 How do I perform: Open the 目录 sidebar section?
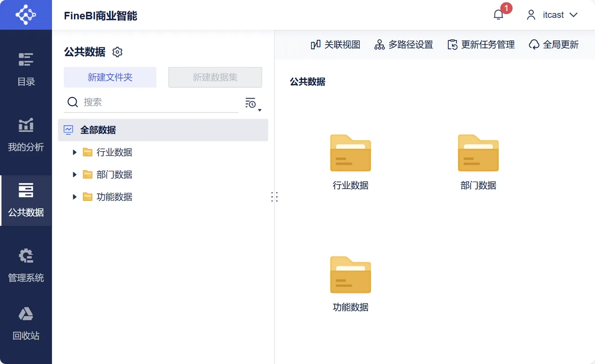tap(26, 69)
